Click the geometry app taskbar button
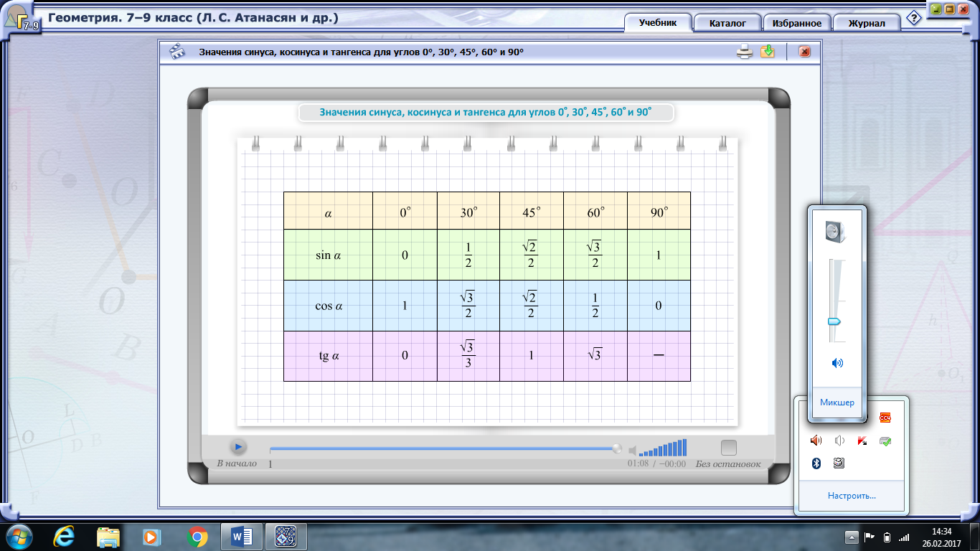The image size is (980, 551). tap(286, 536)
